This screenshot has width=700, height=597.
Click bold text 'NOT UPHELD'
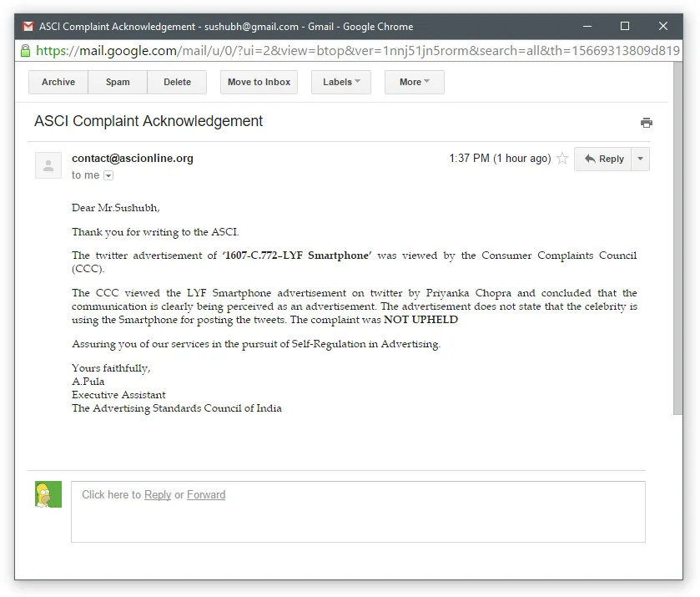pyautogui.click(x=421, y=320)
